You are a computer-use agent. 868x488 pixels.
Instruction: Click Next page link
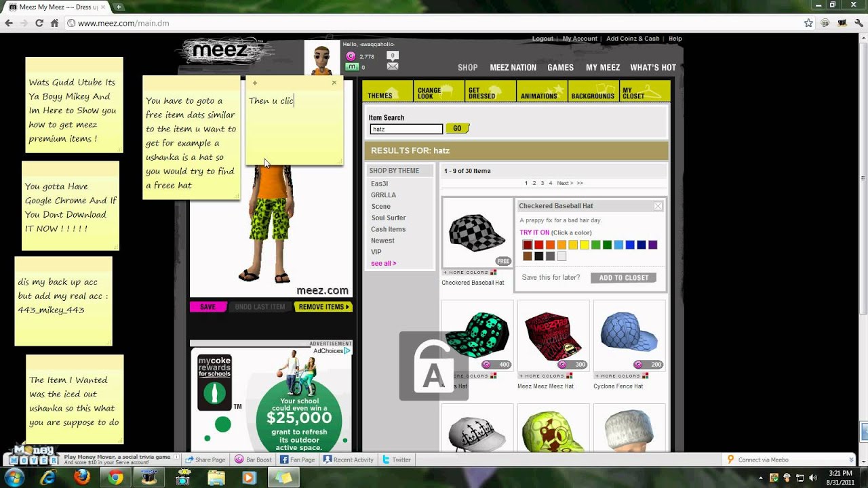pos(565,183)
